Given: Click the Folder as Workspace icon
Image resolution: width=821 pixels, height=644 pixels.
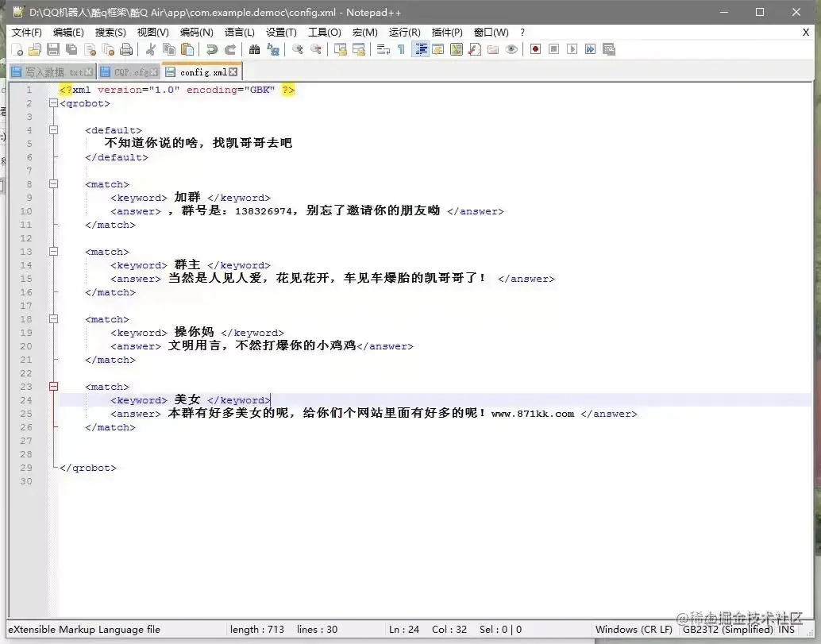Looking at the screenshot, I should tap(493, 50).
